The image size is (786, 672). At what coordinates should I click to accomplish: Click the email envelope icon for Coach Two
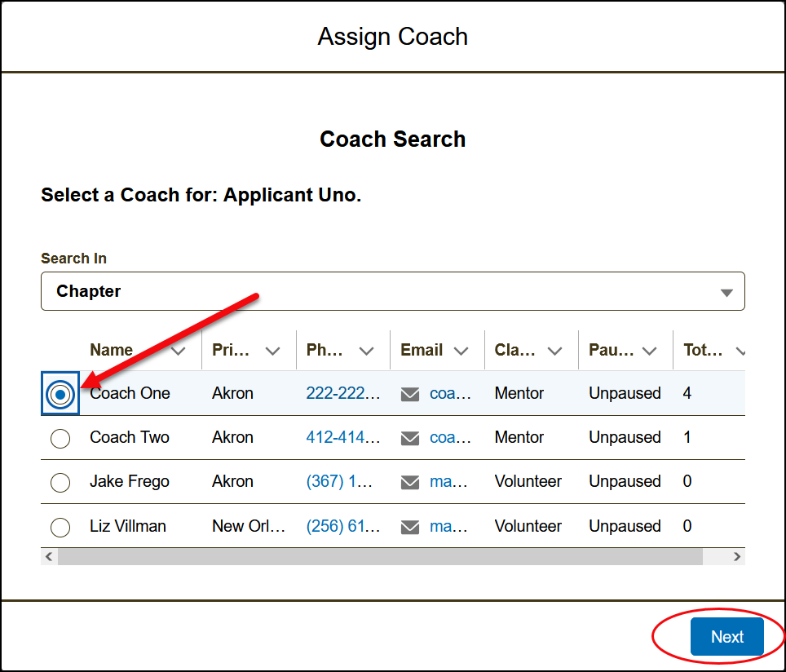pyautogui.click(x=410, y=438)
